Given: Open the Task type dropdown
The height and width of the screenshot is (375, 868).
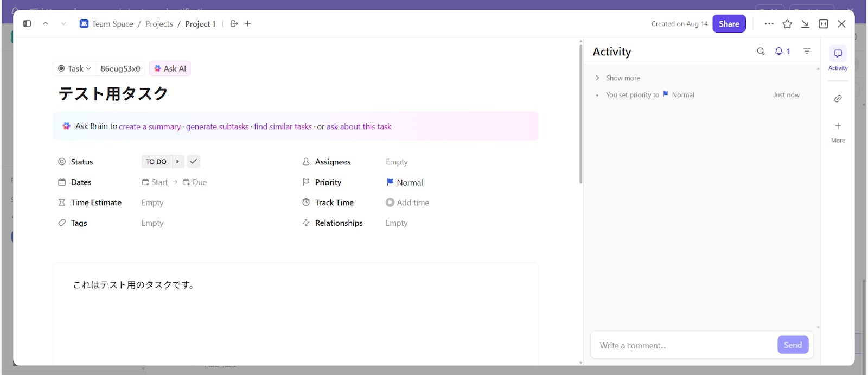Looking at the screenshot, I should pos(75,68).
